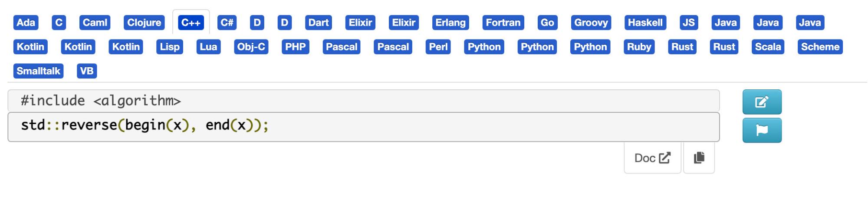868x203 pixels.
Task: Open the VB language badge
Action: pos(87,71)
